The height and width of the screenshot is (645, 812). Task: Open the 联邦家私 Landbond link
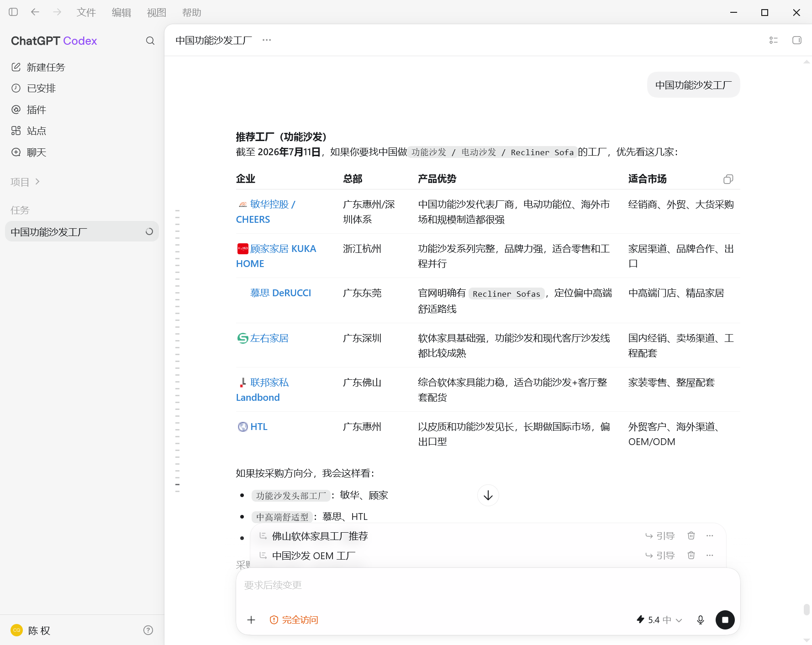point(263,390)
